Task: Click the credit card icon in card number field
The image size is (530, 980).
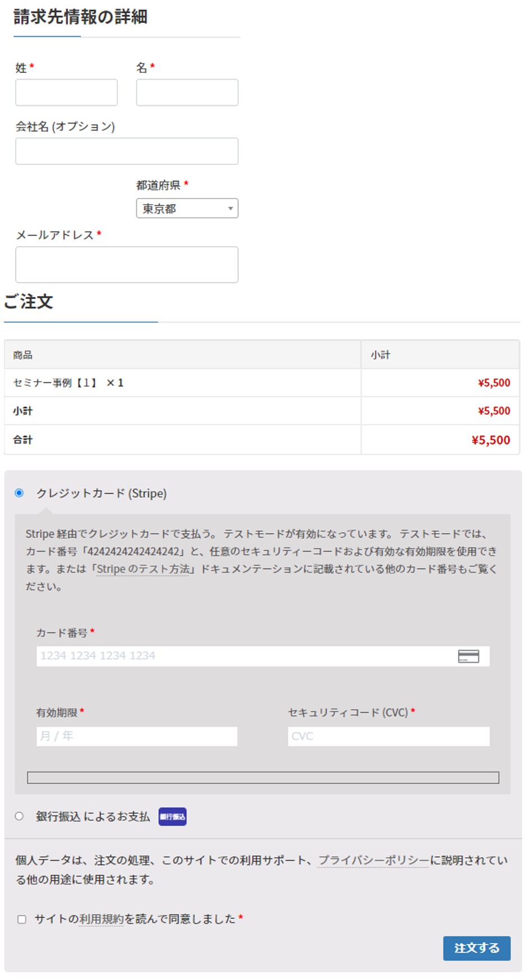Action: [468, 656]
